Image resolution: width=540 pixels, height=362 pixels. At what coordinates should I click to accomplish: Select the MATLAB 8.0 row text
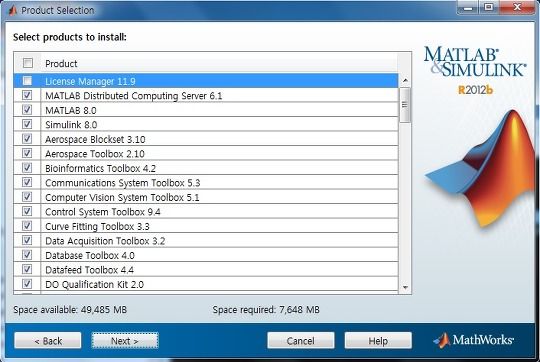pos(71,110)
